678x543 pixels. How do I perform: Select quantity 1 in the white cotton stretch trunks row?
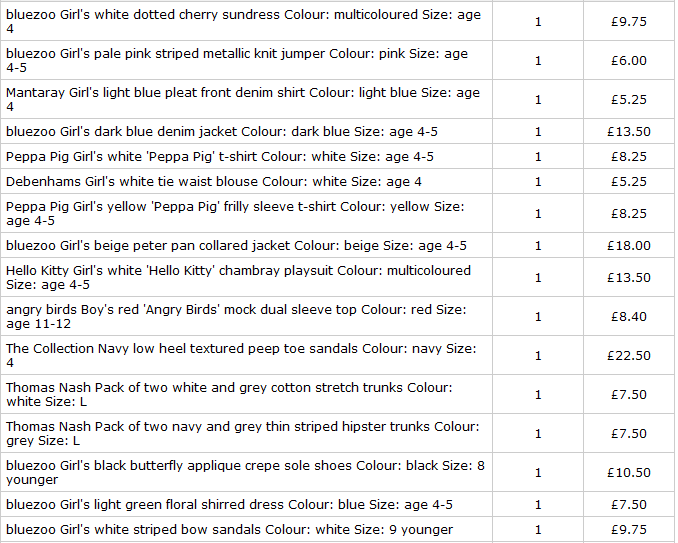pyautogui.click(x=538, y=394)
